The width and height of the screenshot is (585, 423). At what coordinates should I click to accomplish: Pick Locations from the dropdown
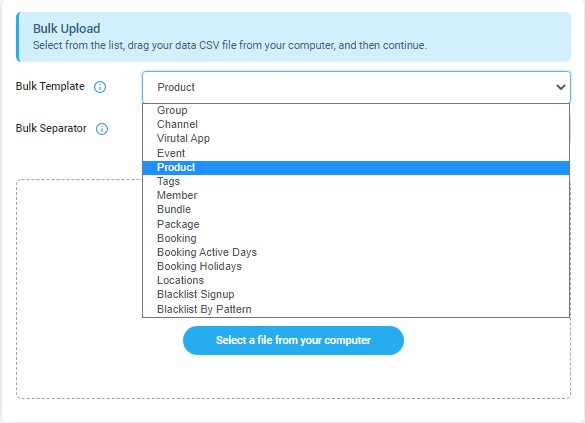click(x=356, y=280)
